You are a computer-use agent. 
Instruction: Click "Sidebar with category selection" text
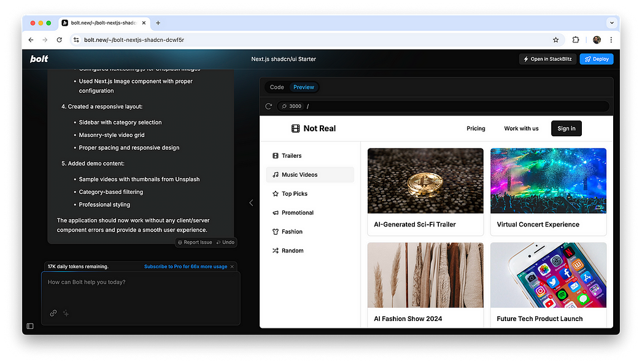(x=120, y=122)
